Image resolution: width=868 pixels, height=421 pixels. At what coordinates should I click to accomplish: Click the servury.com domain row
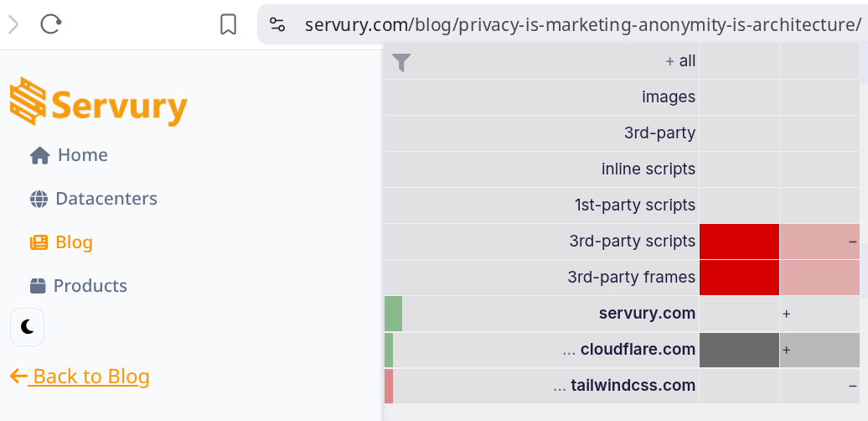point(646,314)
